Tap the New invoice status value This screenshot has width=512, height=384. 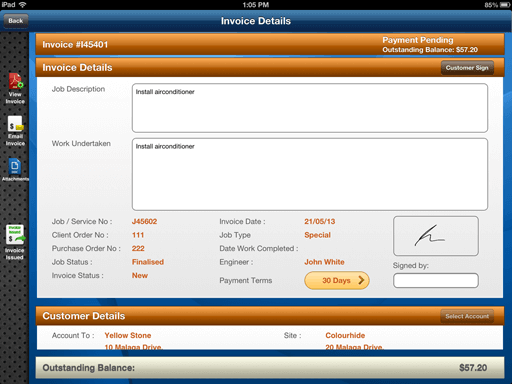coord(140,275)
